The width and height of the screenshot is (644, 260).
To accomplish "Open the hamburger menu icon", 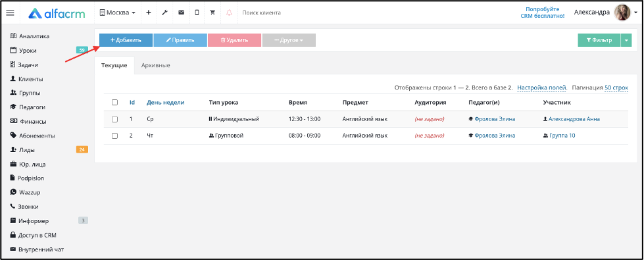I will 10,13.
